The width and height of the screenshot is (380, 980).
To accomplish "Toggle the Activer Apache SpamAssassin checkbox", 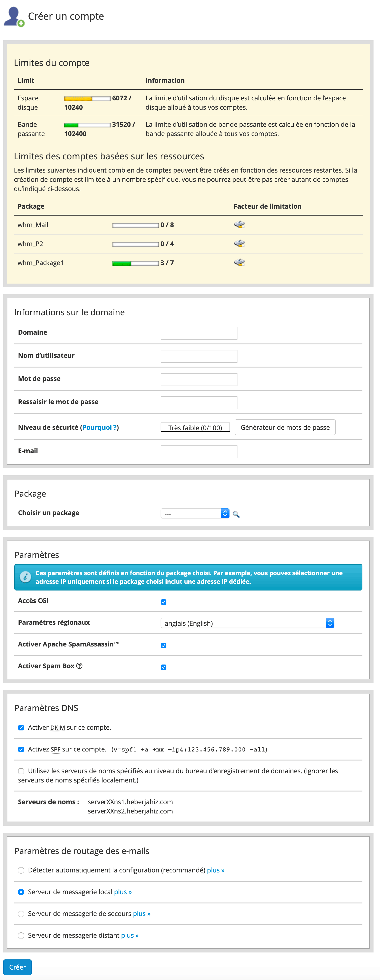I will point(164,645).
